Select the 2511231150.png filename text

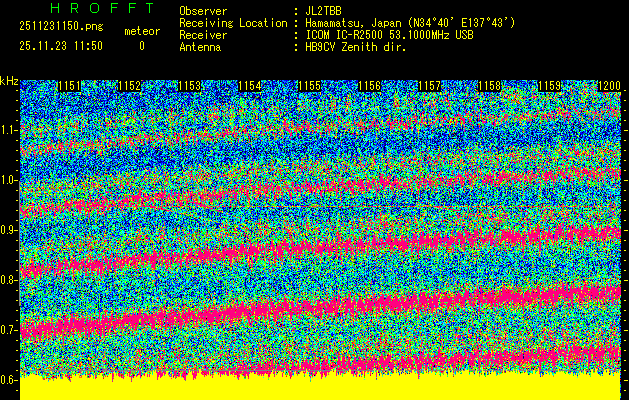[61, 28]
